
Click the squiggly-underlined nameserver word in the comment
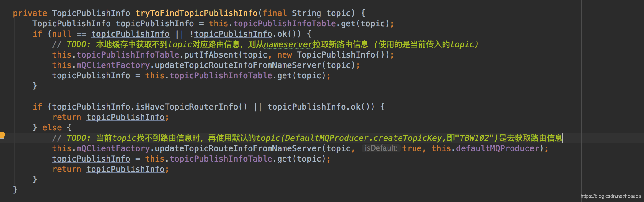point(288,45)
